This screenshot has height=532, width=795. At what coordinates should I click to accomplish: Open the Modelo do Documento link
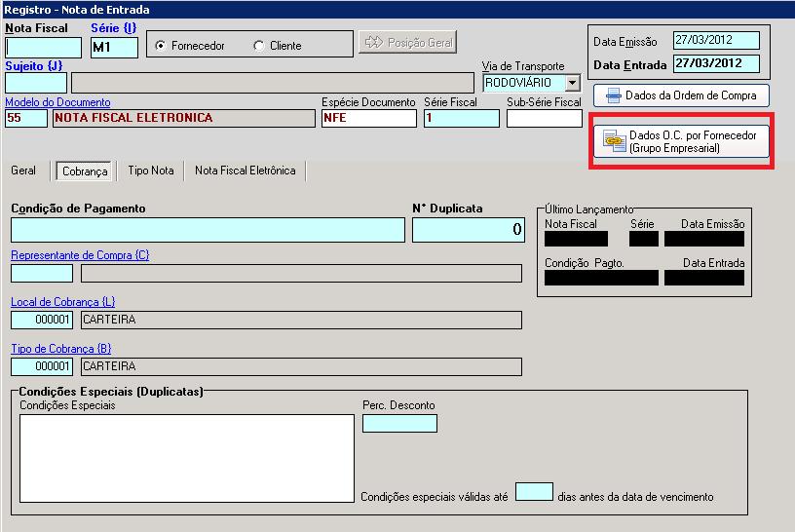click(57, 102)
